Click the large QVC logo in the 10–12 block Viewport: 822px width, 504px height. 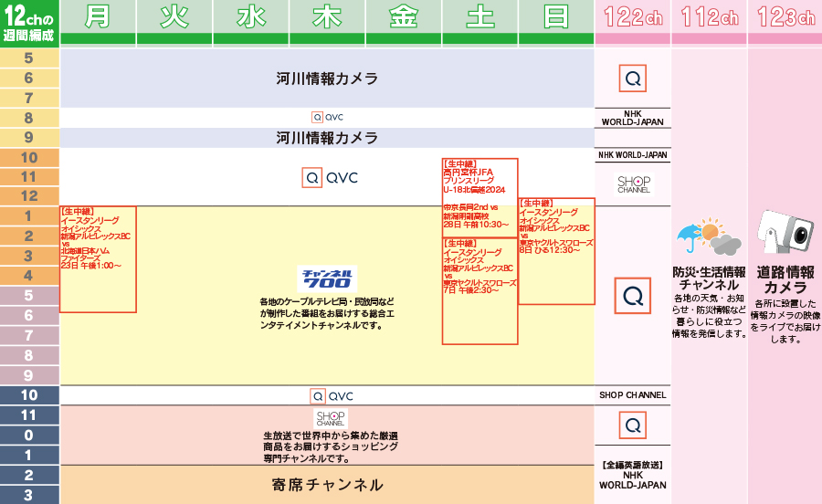click(x=330, y=178)
